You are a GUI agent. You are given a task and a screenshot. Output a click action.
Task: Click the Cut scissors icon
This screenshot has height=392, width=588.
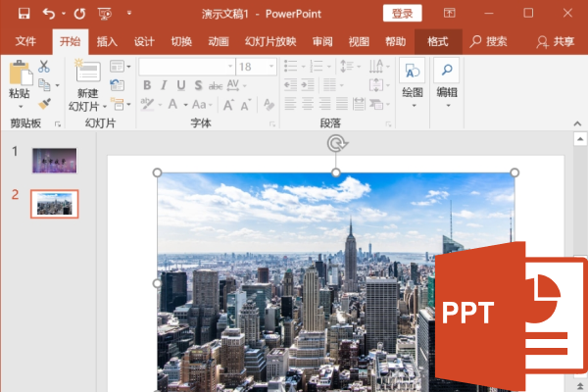[x=44, y=67]
